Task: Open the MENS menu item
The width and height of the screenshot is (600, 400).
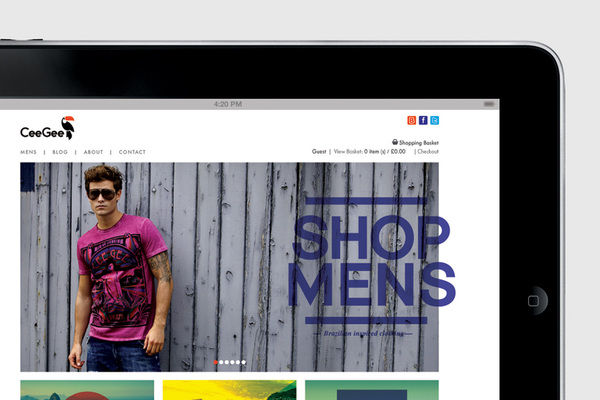Action: 29,152
